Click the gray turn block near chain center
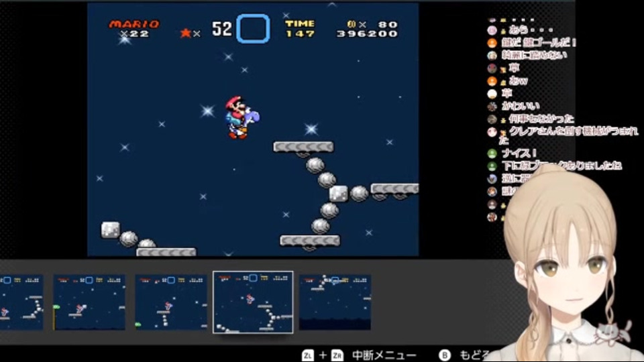This screenshot has width=644, height=362. pyautogui.click(x=338, y=193)
